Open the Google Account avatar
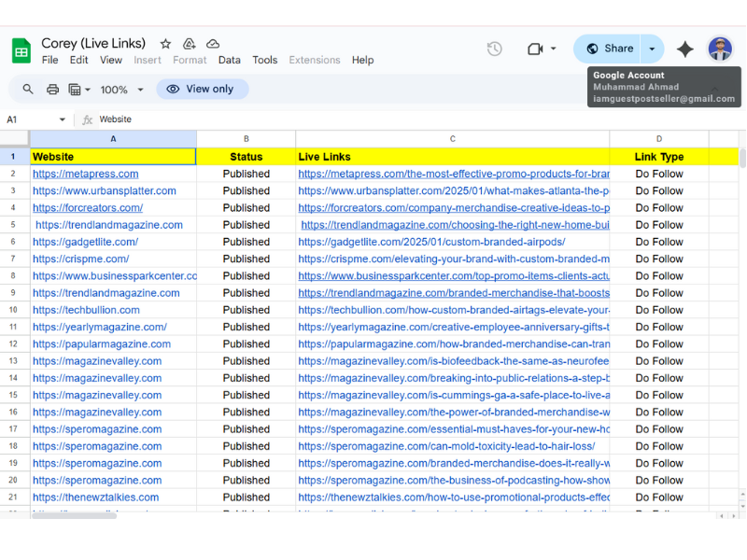Screen dimensions: 747x560 tap(720, 49)
